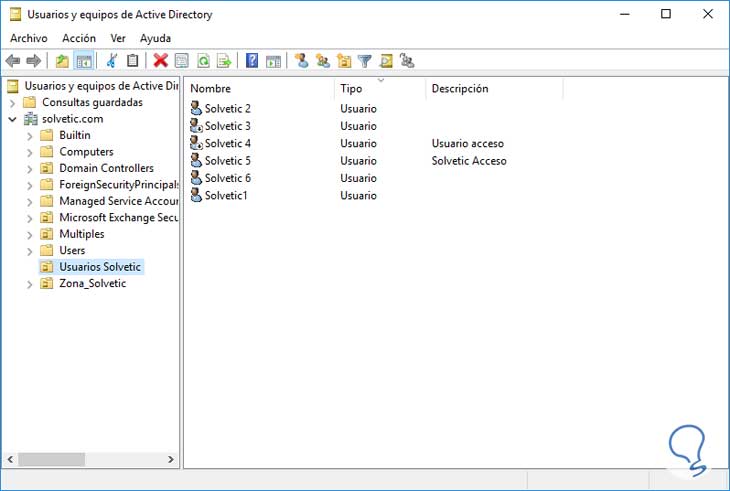The width and height of the screenshot is (730, 491).
Task: Select the user Solvetic1
Action: tap(226, 195)
